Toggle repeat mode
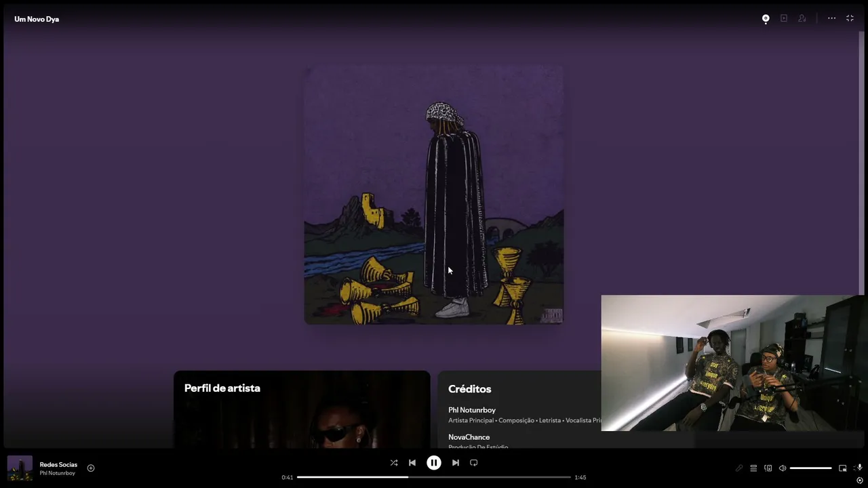Screen dimensions: 868x488 click(474, 463)
